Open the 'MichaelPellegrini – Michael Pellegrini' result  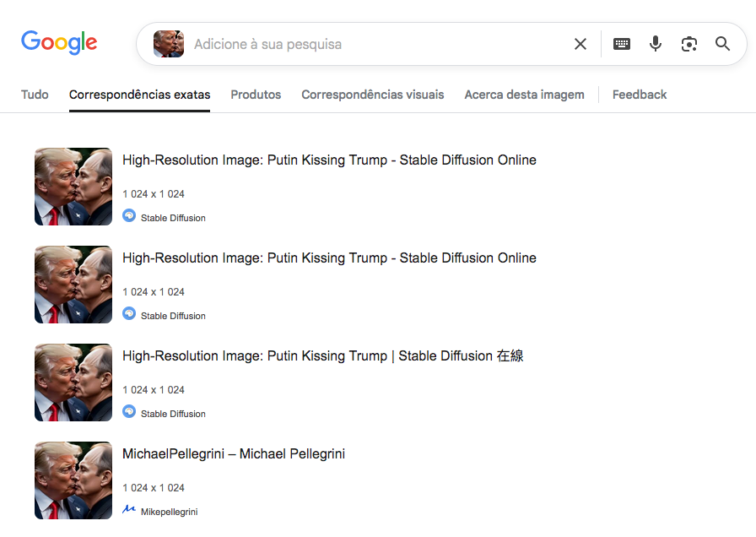234,454
